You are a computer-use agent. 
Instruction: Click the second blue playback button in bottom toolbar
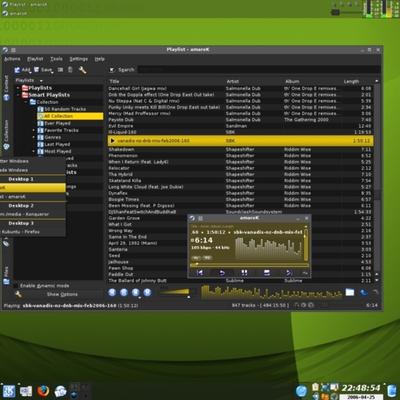[124, 293]
